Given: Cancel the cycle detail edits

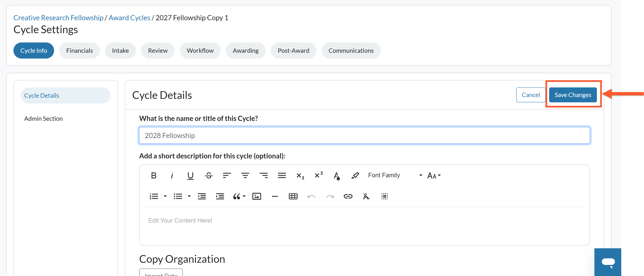Looking at the screenshot, I should (531, 95).
